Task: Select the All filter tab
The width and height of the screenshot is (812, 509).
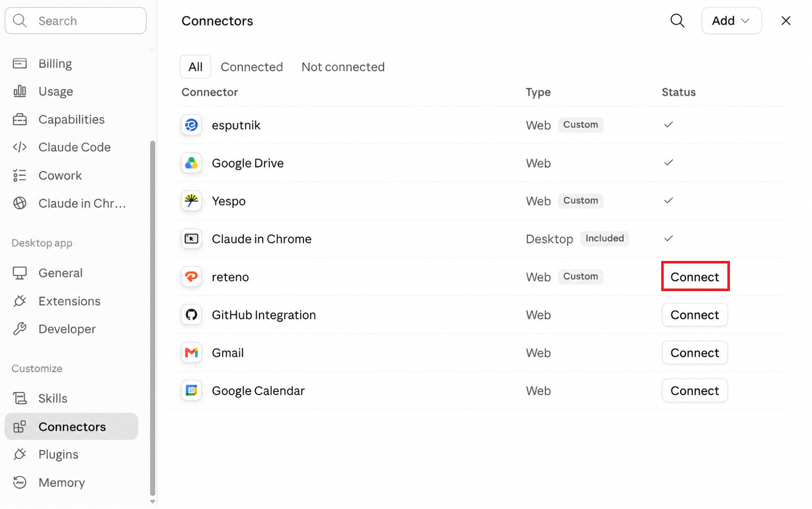Action: coord(195,67)
